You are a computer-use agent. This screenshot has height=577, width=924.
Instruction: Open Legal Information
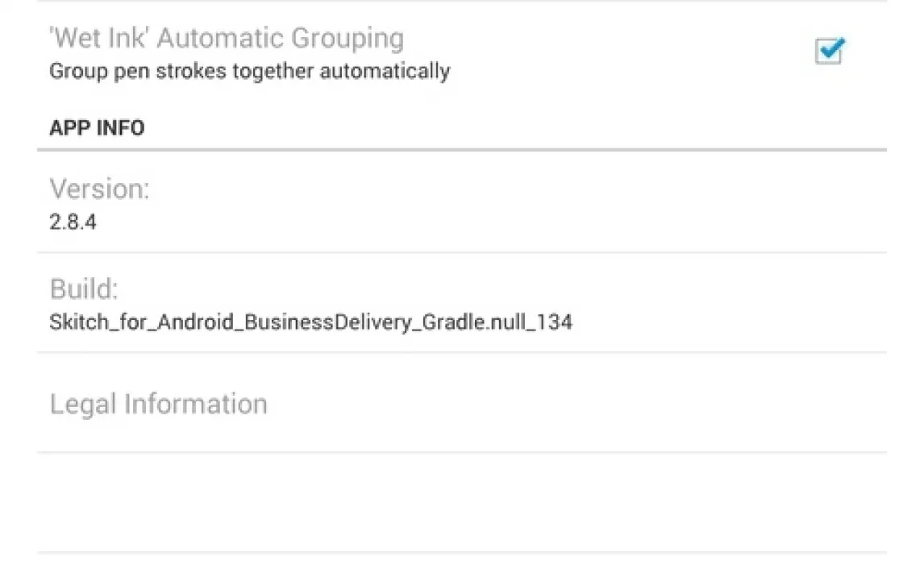tap(158, 403)
